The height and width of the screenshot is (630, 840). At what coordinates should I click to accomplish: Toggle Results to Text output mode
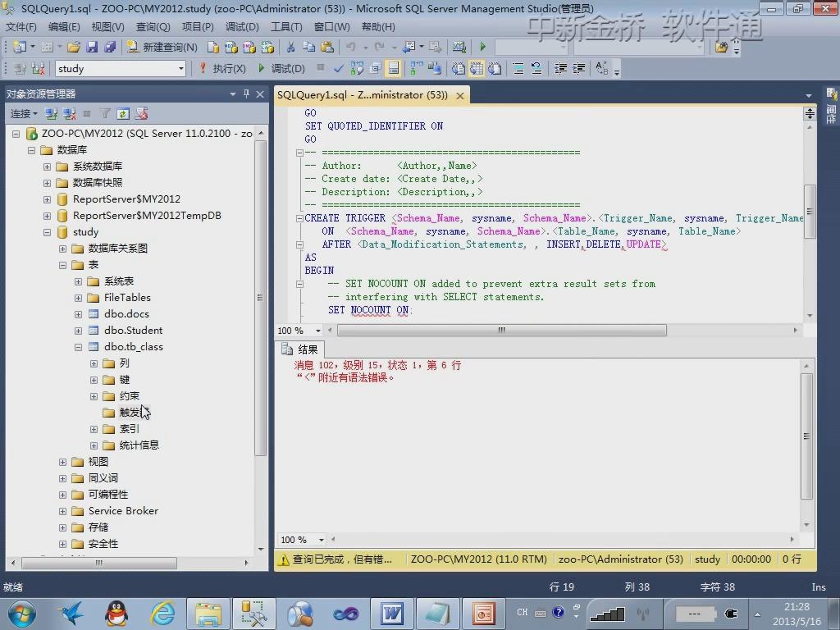tap(458, 69)
